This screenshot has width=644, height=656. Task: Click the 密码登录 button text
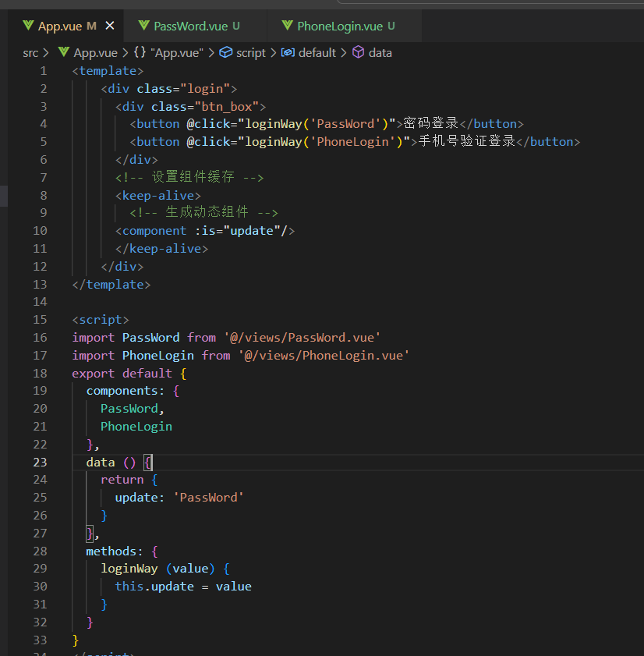pyautogui.click(x=430, y=123)
